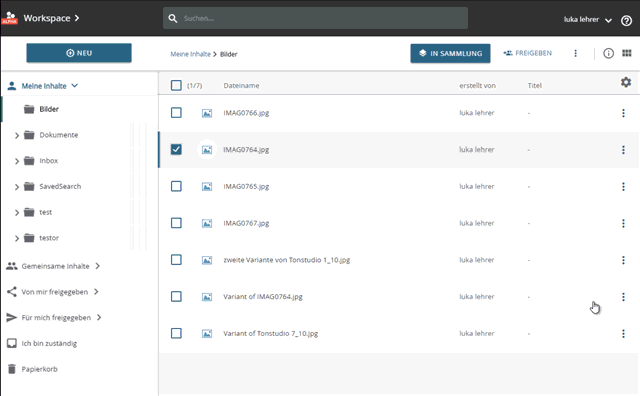Click the Bilder folder icon
Viewport: 640px width, 396px height.
[29, 109]
